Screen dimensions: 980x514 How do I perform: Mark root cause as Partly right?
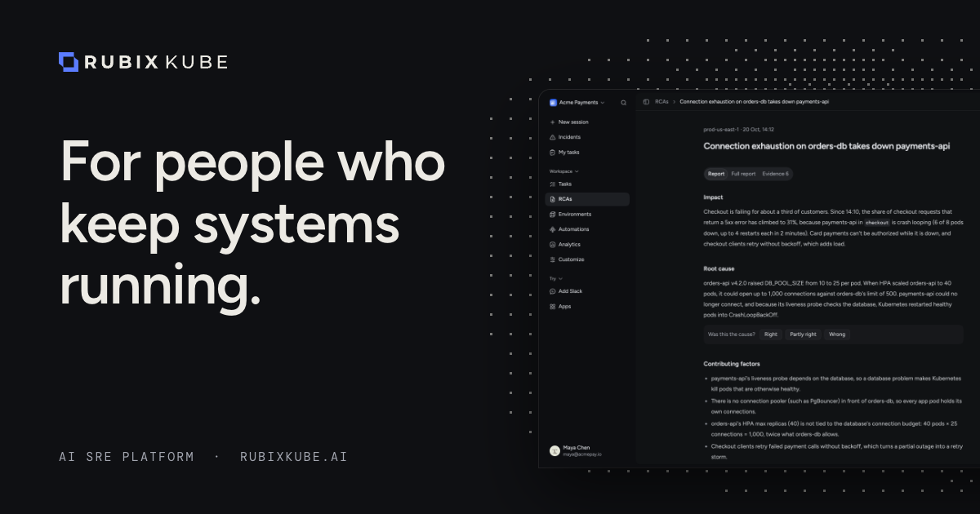pyautogui.click(x=803, y=335)
